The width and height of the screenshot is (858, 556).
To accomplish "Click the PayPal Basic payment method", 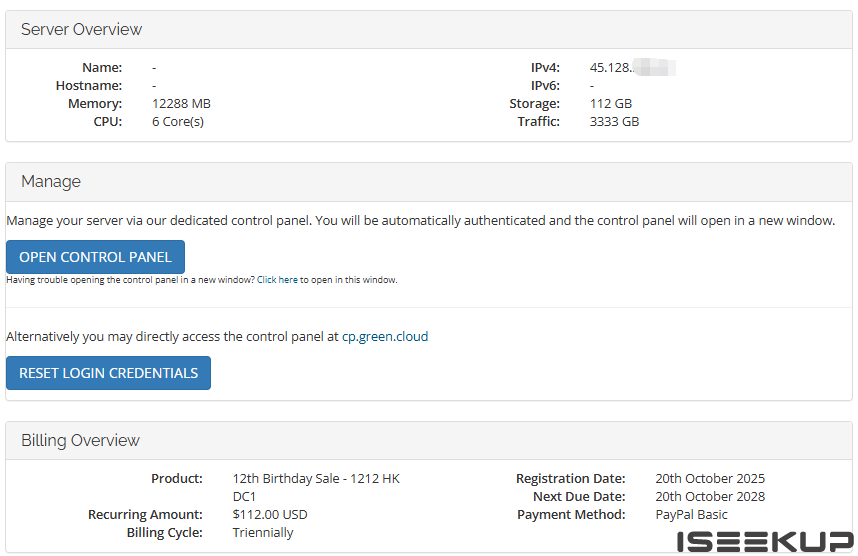I will [x=692, y=515].
